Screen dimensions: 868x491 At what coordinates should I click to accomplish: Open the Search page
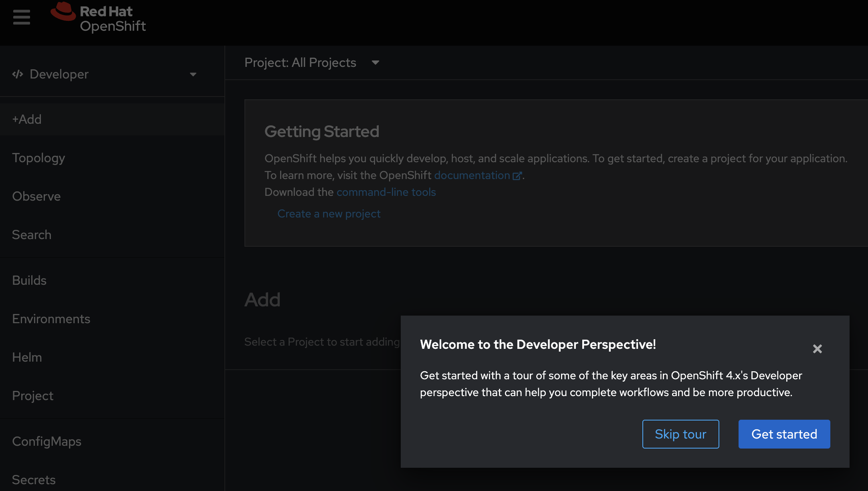pos(32,235)
